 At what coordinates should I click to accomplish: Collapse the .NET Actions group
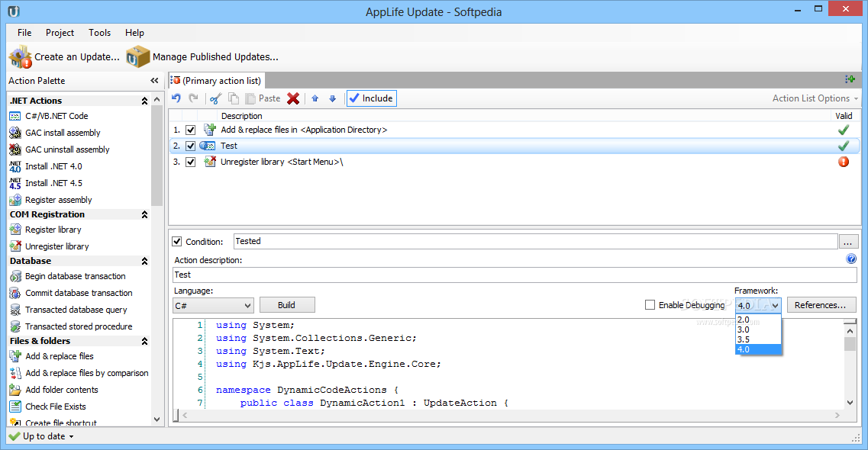[144, 101]
